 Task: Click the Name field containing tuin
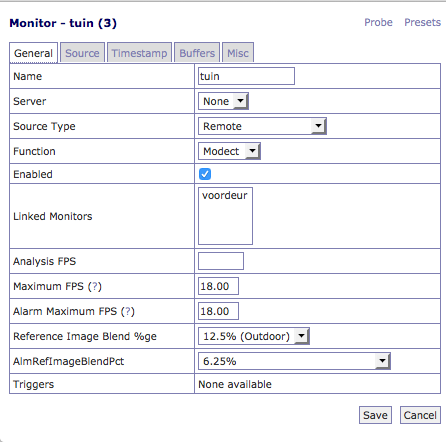(246, 76)
